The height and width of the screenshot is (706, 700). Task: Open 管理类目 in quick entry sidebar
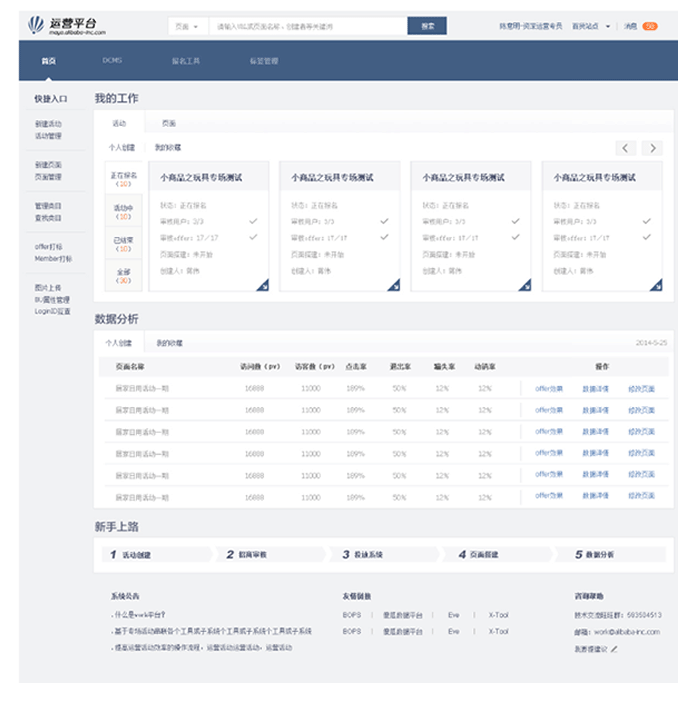(48, 206)
